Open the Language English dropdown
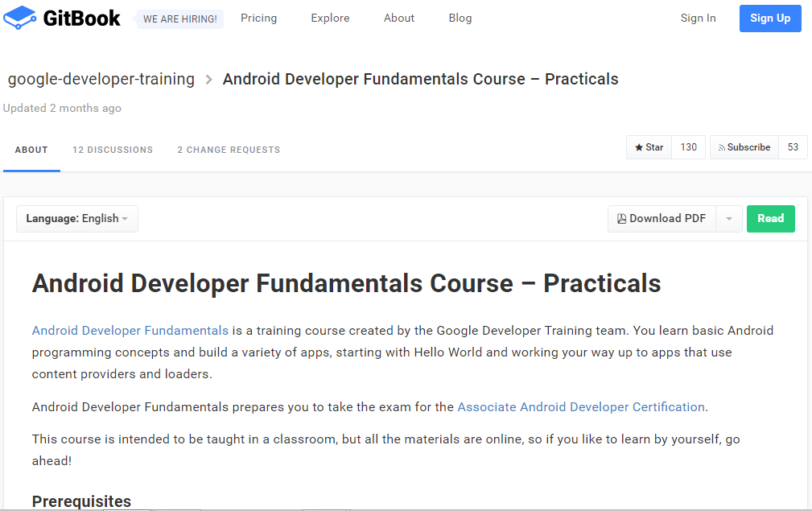The height and width of the screenshot is (511, 812). (76, 218)
